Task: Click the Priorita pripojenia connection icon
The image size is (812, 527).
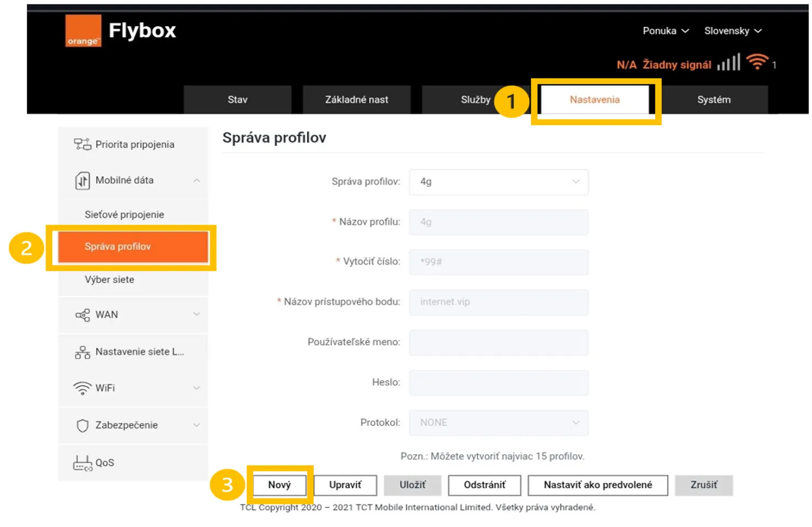Action: point(83,144)
